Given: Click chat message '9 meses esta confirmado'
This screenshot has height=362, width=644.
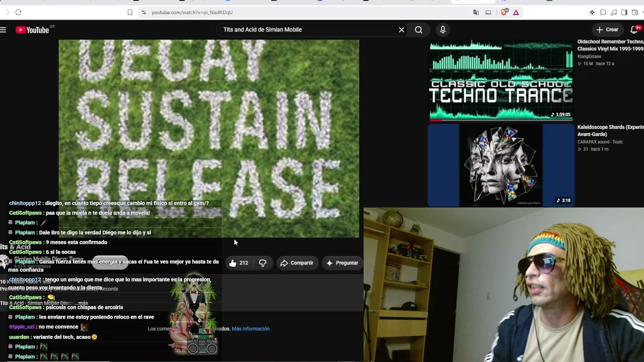Looking at the screenshot, I should point(76,242).
